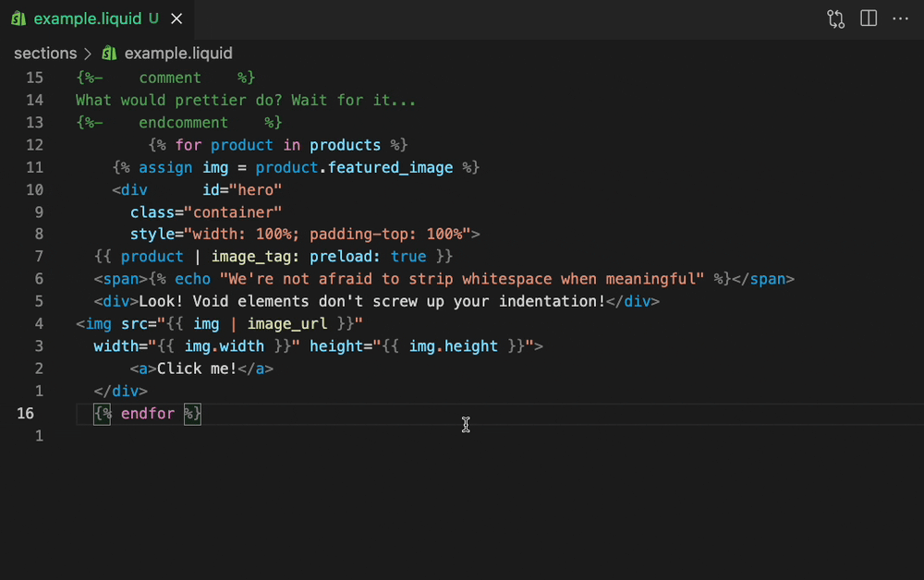924x580 pixels.
Task: Click Shopify icon in the tab
Action: (x=18, y=18)
